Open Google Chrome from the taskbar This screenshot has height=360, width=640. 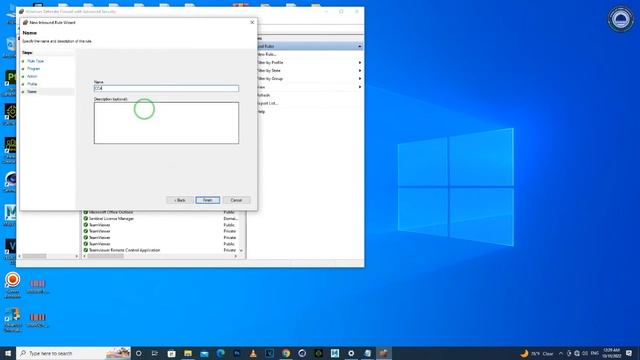pos(286,353)
